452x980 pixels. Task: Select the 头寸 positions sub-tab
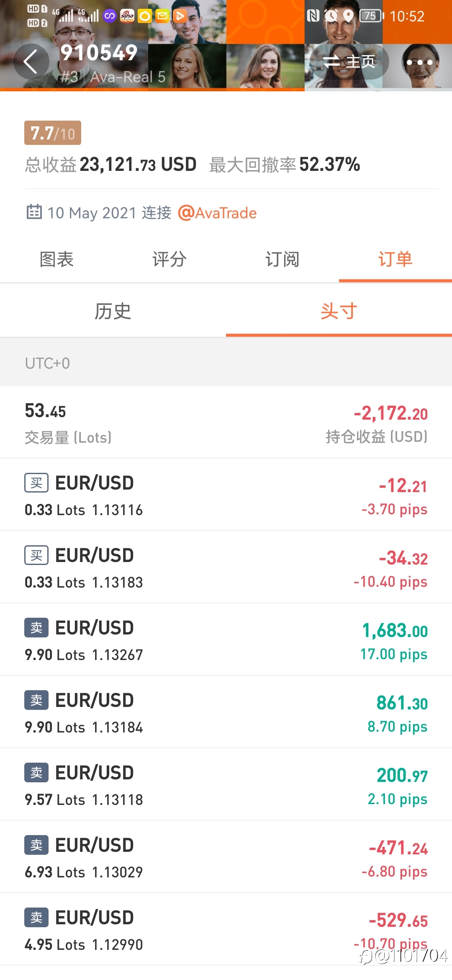click(339, 311)
